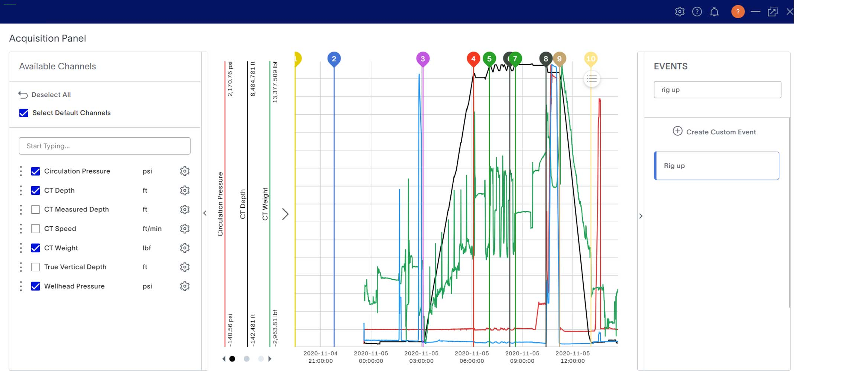Expand the chart axes panel right chevron
The height and width of the screenshot is (371, 868).
pos(285,214)
